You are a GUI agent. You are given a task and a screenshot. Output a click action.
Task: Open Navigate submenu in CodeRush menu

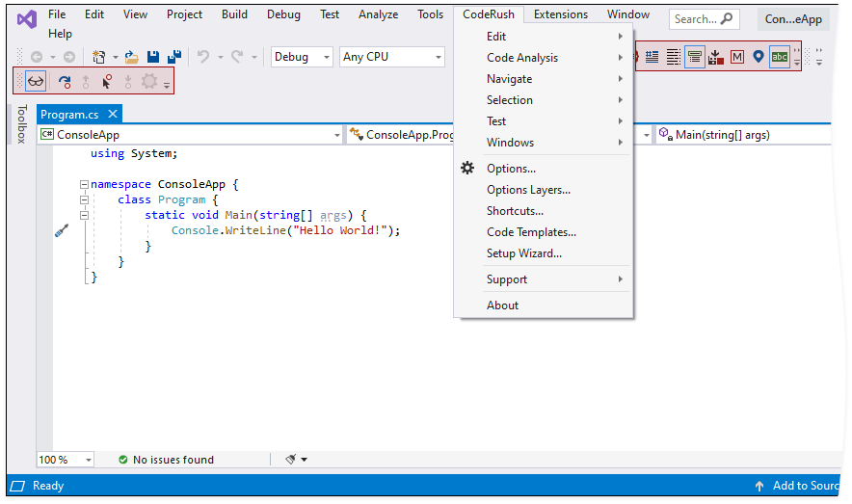[544, 79]
